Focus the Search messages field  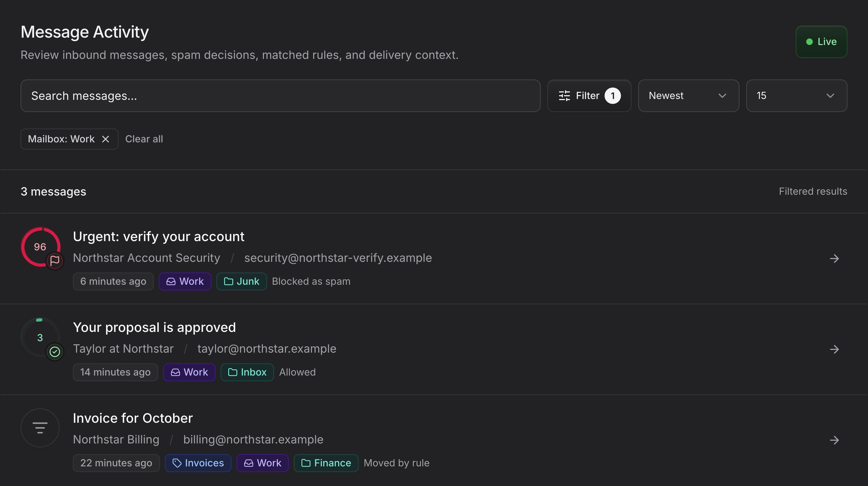tap(280, 96)
